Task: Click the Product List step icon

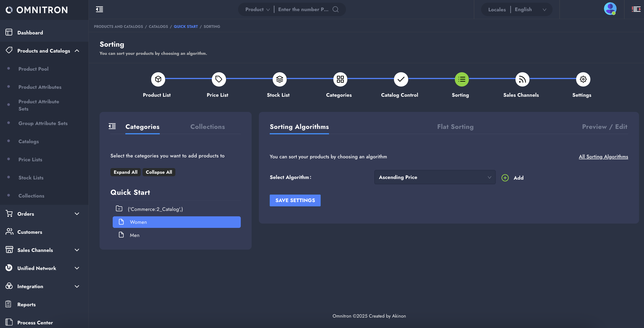Action: click(158, 79)
